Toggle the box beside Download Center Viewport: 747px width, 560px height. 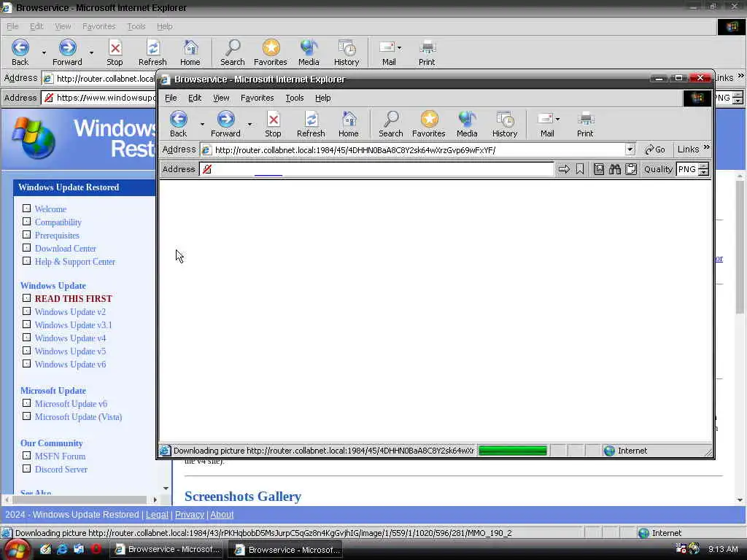[x=27, y=248]
